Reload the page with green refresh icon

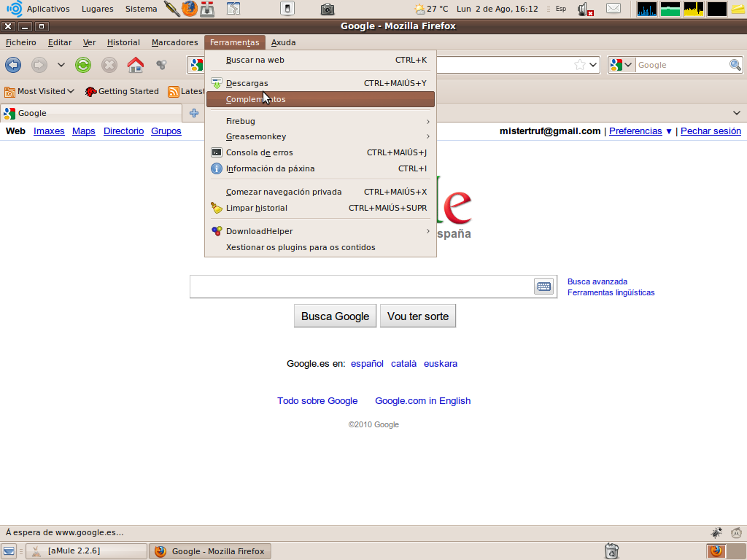[83, 65]
